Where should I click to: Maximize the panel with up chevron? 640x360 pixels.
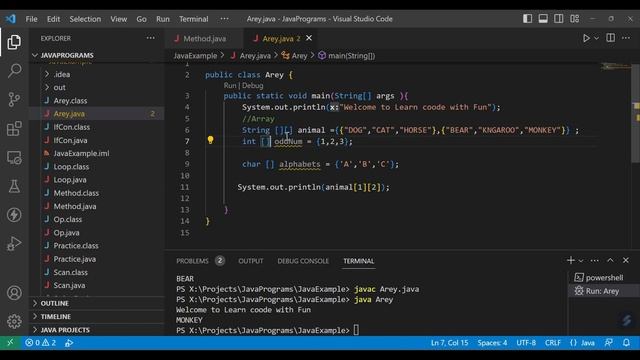pyautogui.click(x=610, y=260)
